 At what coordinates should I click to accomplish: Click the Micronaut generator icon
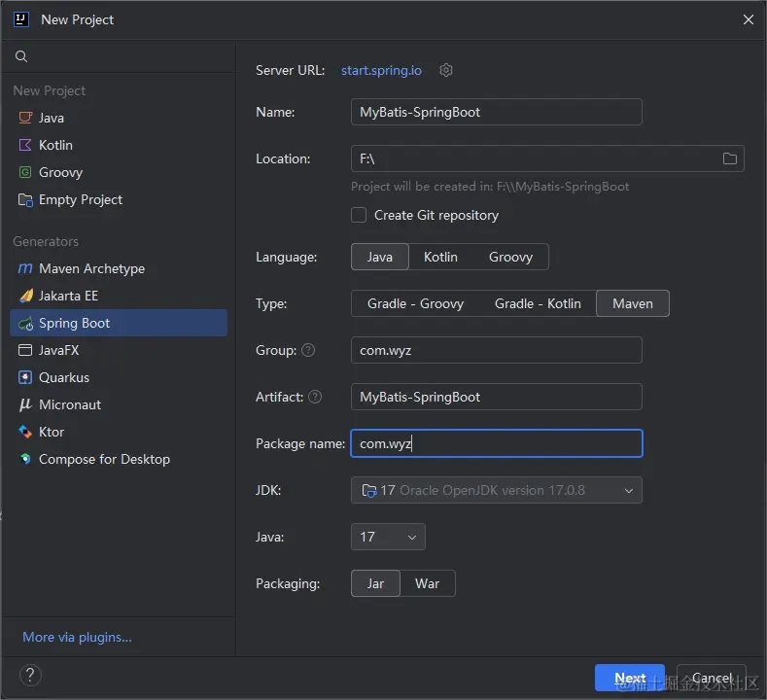pos(25,404)
